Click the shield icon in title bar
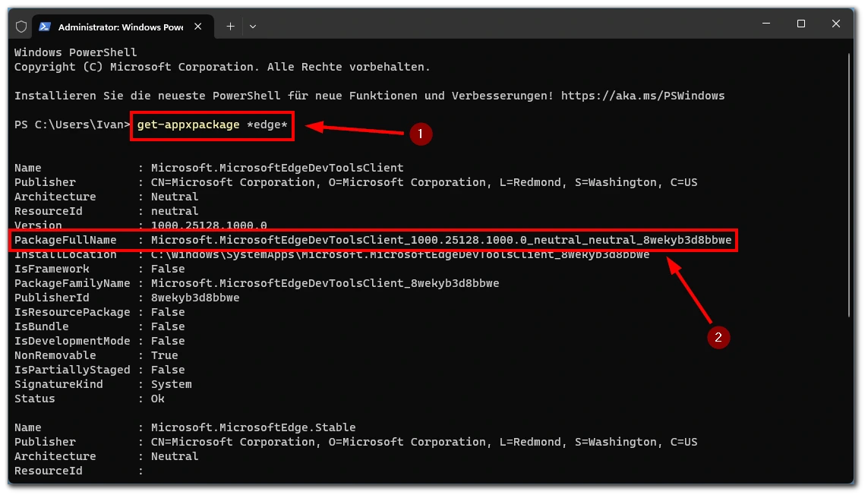This screenshot has height=498, width=868. click(x=21, y=27)
